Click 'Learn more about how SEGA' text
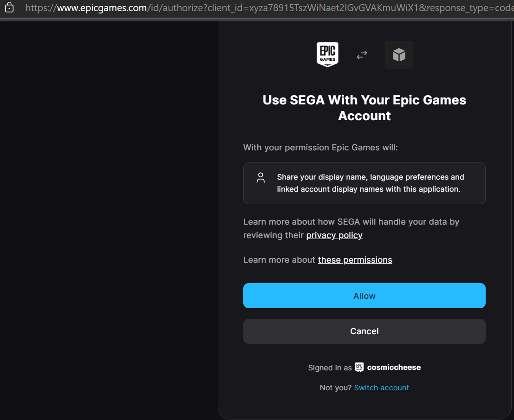514x420 pixels. pyautogui.click(x=351, y=228)
